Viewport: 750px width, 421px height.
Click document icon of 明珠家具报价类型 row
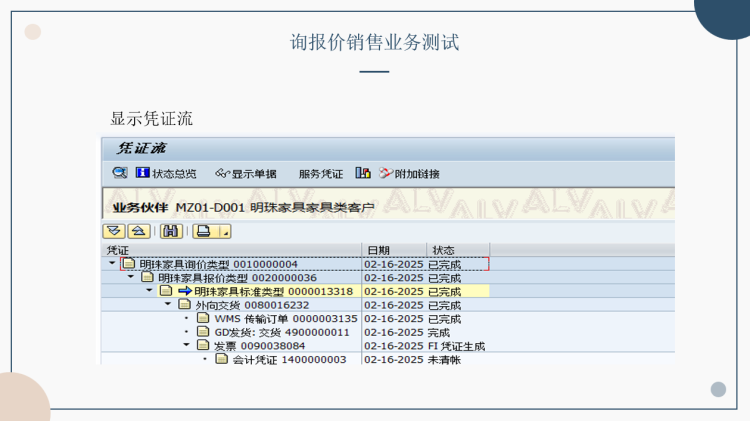147,277
